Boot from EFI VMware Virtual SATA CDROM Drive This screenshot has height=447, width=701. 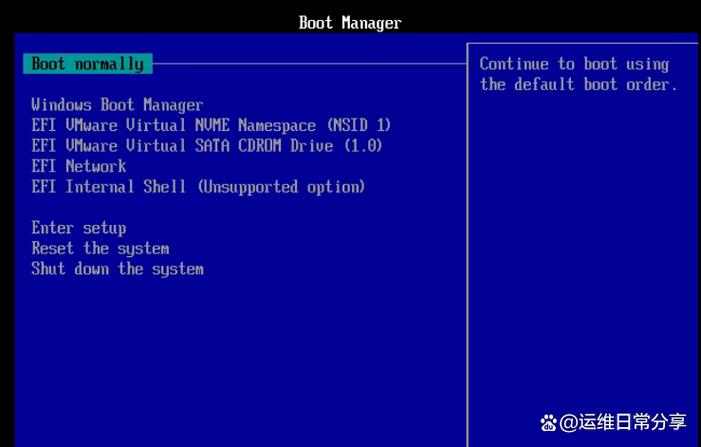(x=207, y=146)
